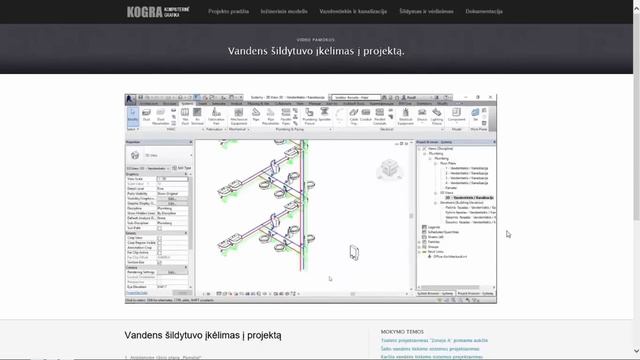
Task: Select the Cable Tray tool
Action: (x=353, y=116)
